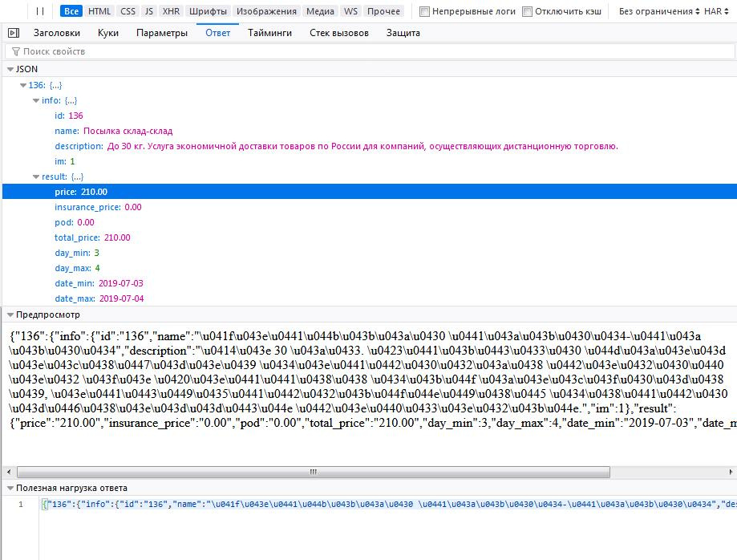Click the filter funnel icon in search

[16, 51]
